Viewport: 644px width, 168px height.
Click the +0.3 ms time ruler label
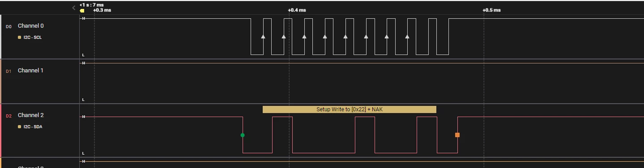(102, 10)
